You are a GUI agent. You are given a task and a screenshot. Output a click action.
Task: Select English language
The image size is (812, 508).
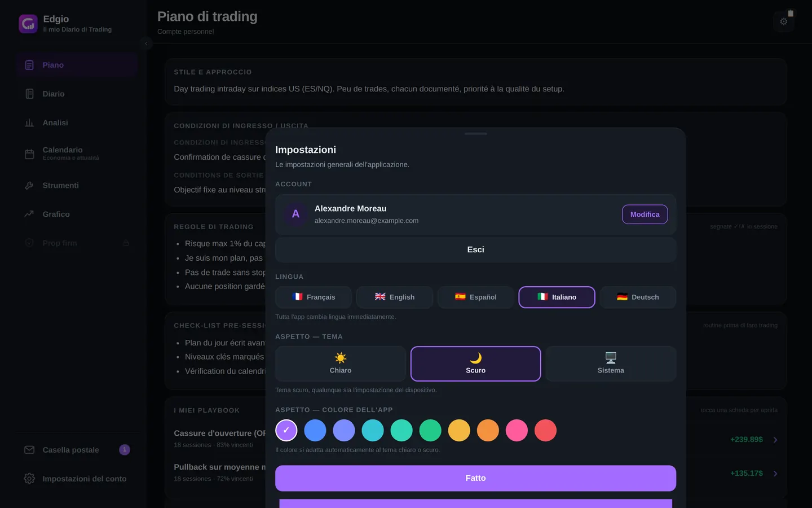tap(395, 297)
